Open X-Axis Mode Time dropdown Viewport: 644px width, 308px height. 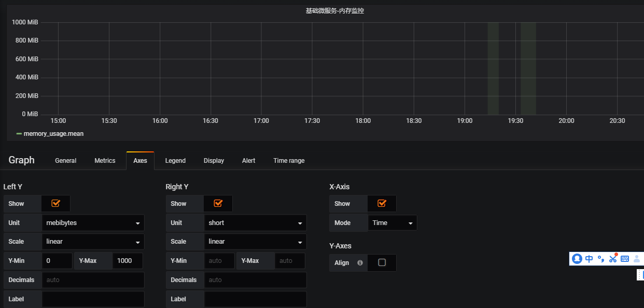(x=393, y=223)
